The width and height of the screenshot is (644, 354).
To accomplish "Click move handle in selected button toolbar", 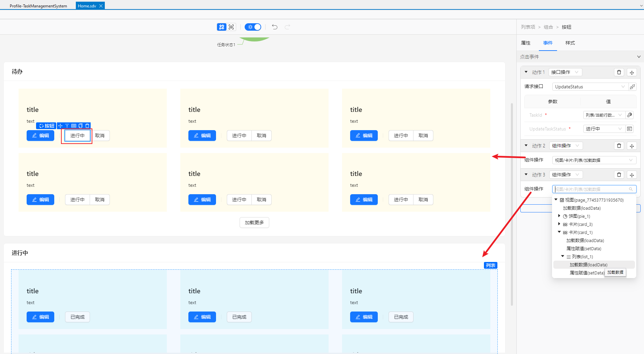I will point(60,126).
